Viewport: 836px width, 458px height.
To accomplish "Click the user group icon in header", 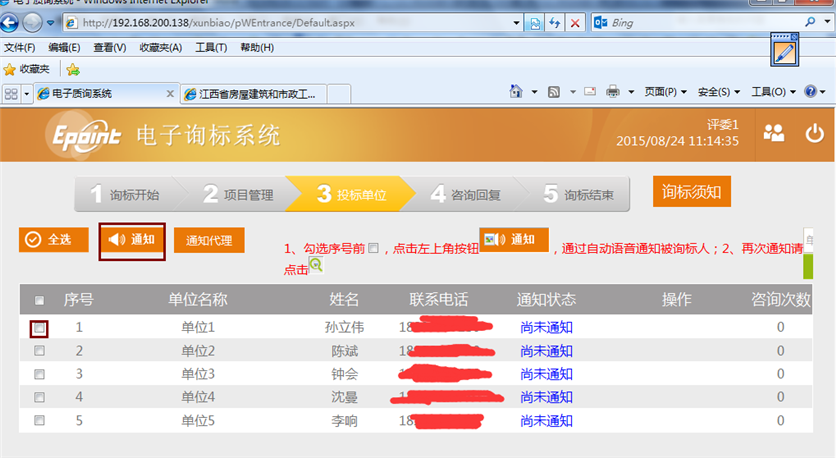I will pos(774,133).
